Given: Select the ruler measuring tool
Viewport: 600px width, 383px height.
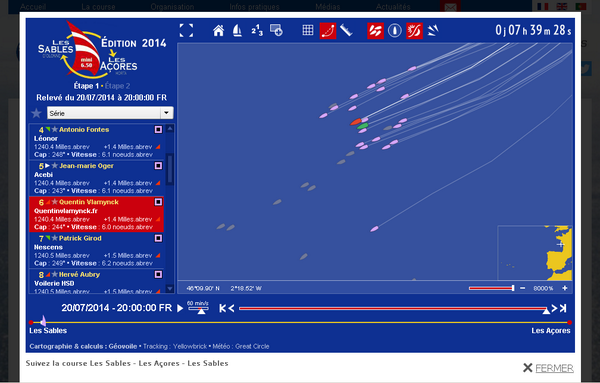Looking at the screenshot, I should tap(346, 30).
